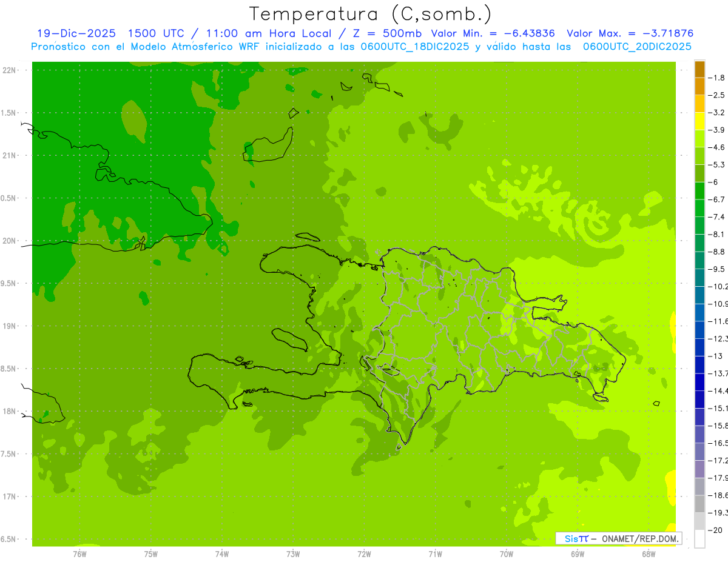
Task: Click the '68W' longitude label
Action: point(649,554)
